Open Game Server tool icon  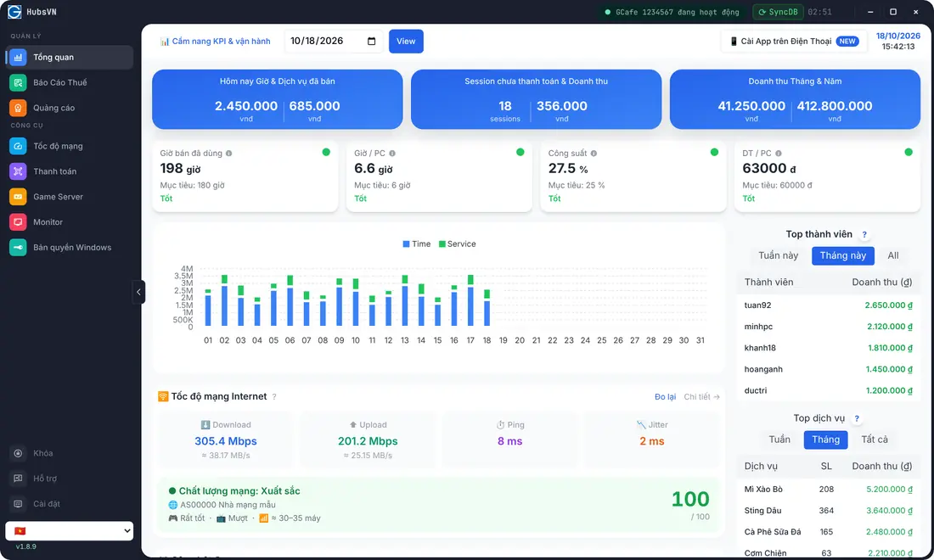[x=18, y=196]
